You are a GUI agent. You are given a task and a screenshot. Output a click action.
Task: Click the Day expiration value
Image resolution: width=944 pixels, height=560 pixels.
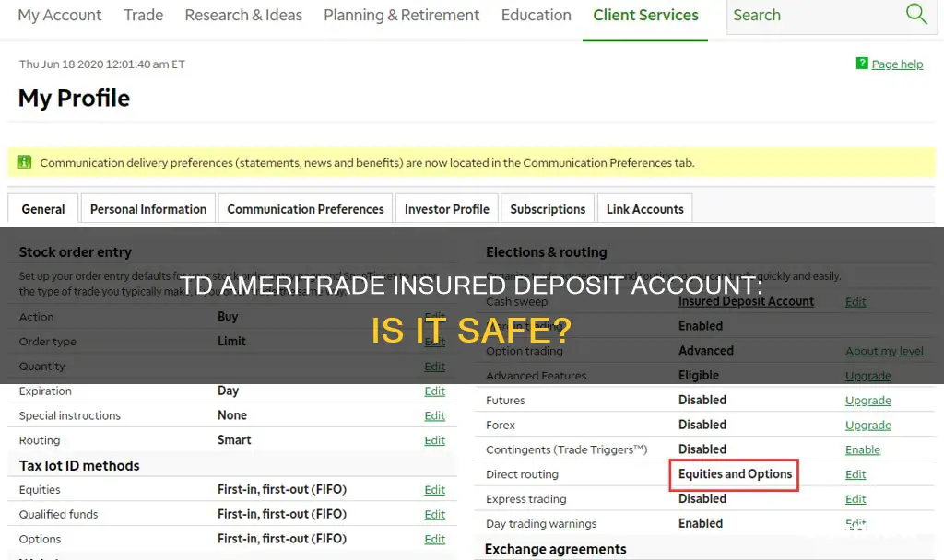229,391
